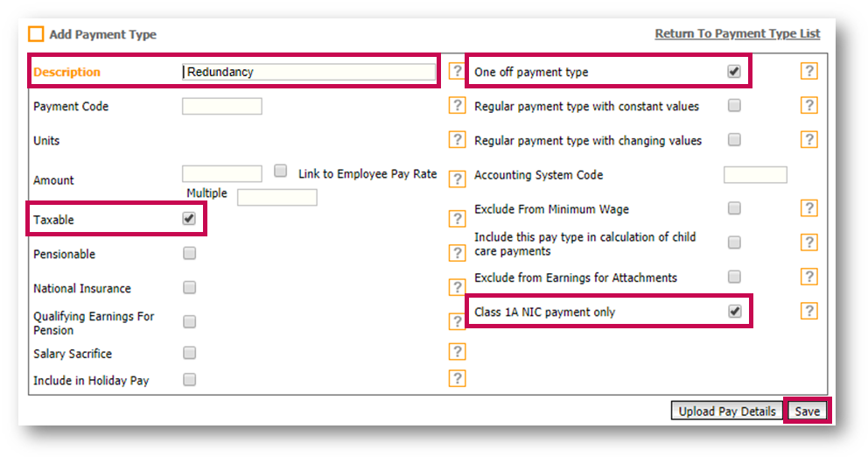The height and width of the screenshot is (457, 868).
Task: Tick the National Insurance checkbox
Action: [x=189, y=288]
